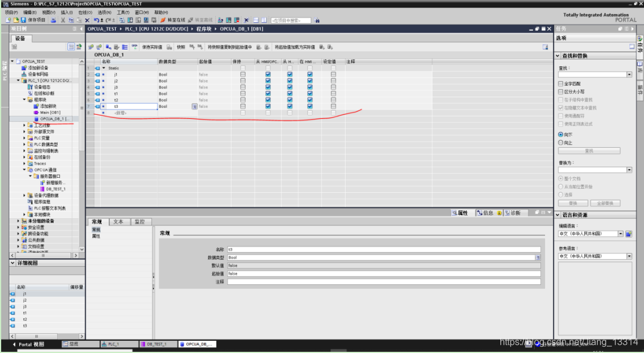The image size is (644, 353).
Task: Click the project tree show overview icon
Action: click(x=71, y=47)
